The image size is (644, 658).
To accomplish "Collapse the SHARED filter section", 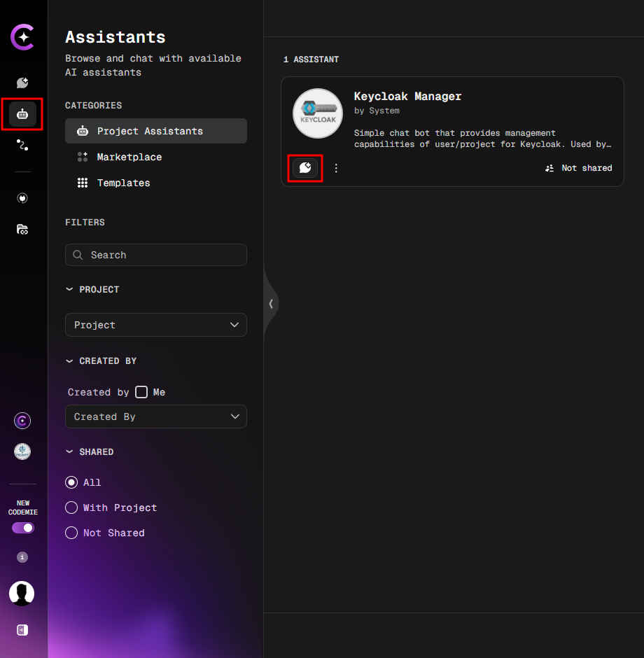I will [69, 451].
